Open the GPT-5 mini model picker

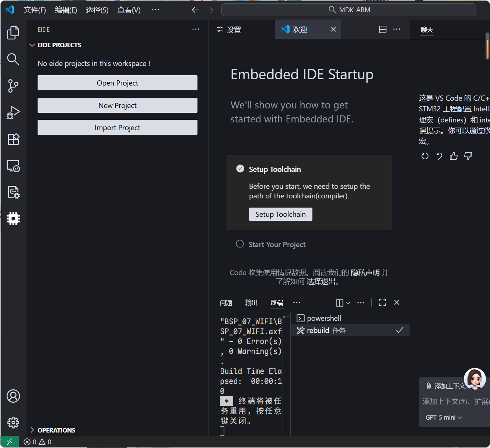[444, 417]
